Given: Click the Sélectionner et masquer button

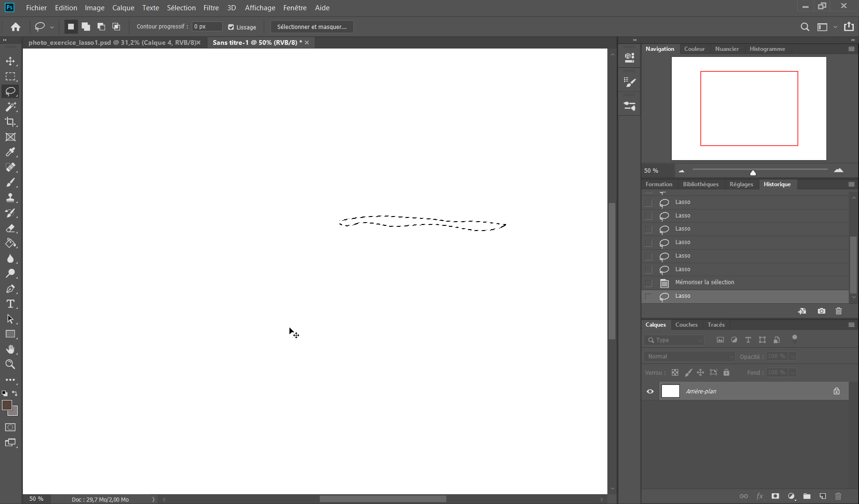Looking at the screenshot, I should pos(312,27).
